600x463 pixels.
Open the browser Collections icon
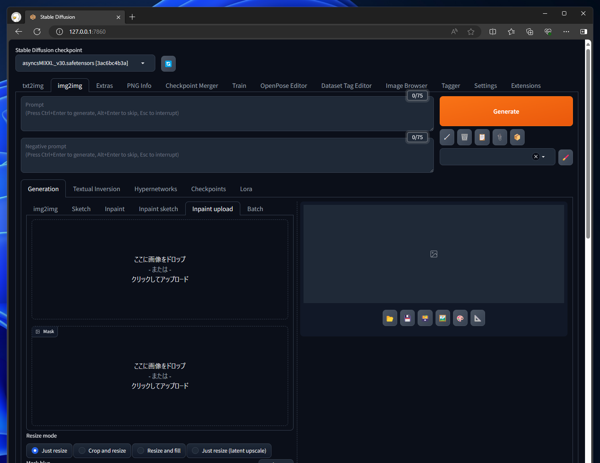click(530, 32)
